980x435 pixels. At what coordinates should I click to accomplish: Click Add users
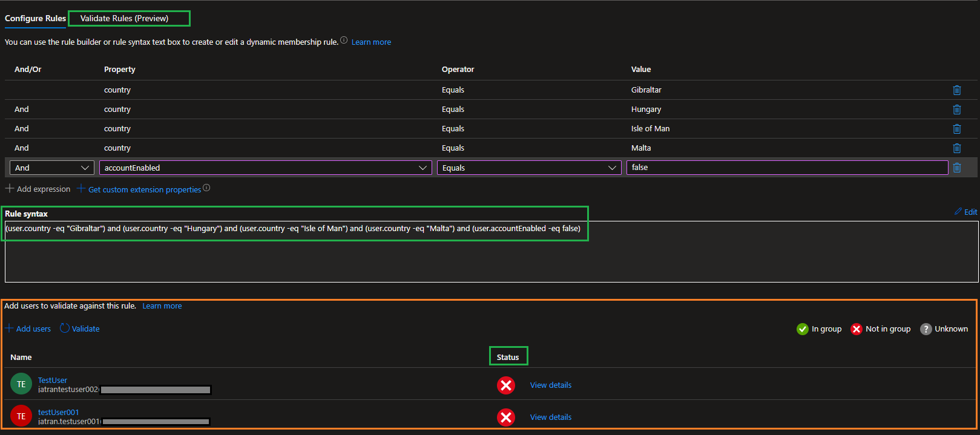[28, 329]
